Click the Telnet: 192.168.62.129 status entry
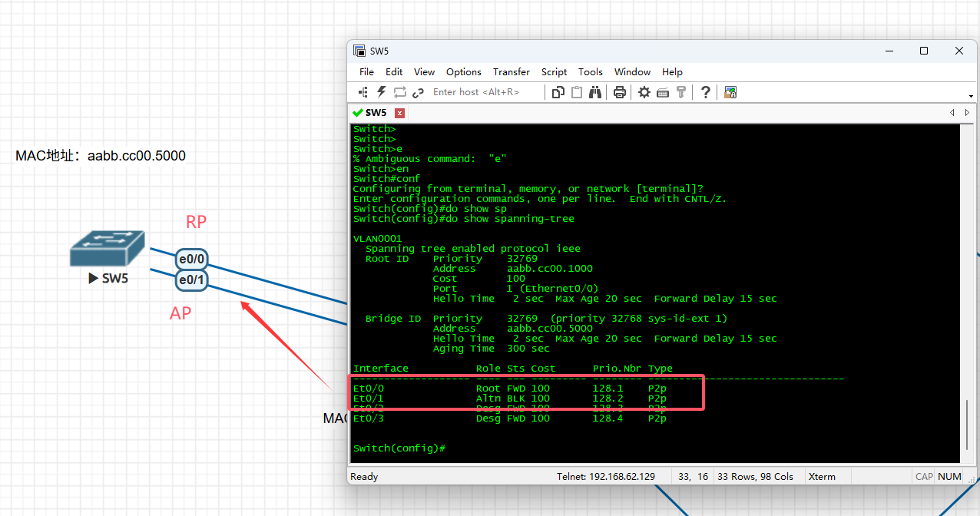 [x=606, y=477]
